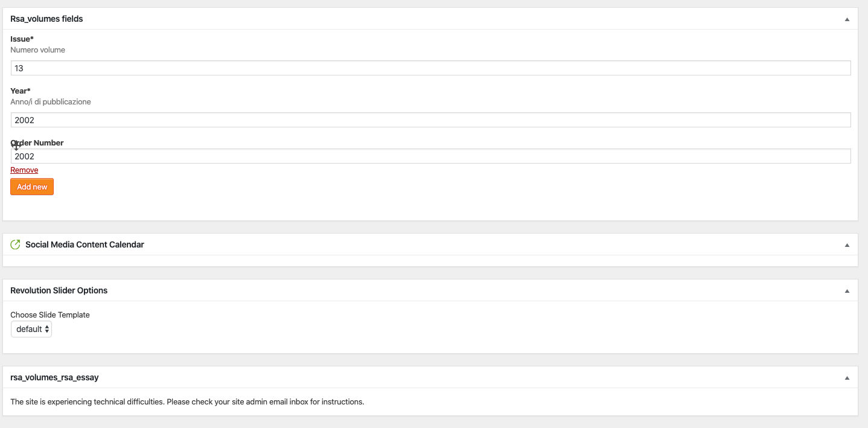
Task: Click the Revolution Slider Options heading
Action: click(x=59, y=290)
